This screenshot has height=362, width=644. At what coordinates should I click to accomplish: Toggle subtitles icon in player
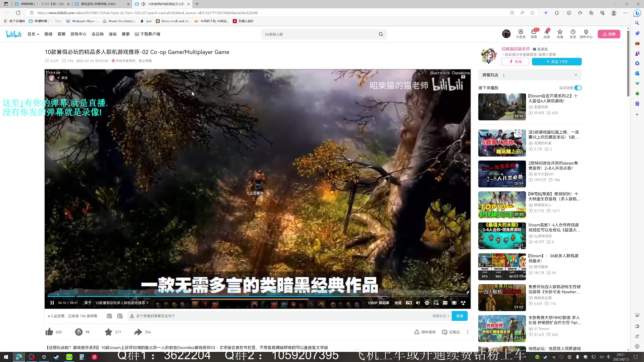[x=409, y=303]
